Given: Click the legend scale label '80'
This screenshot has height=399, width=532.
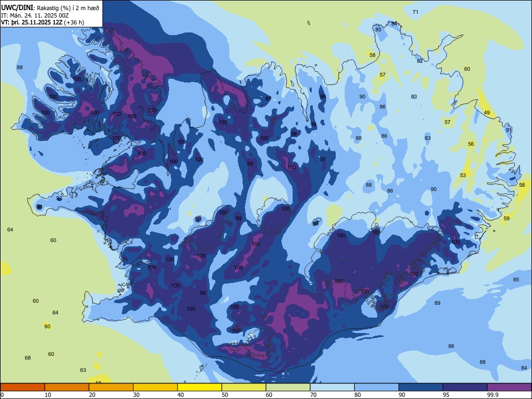Looking at the screenshot, I should (x=358, y=395).
